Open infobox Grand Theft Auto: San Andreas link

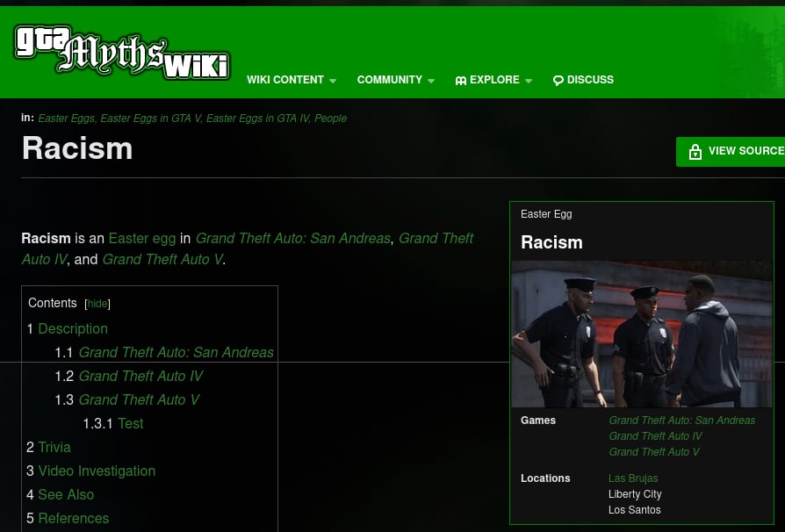pyautogui.click(x=682, y=421)
